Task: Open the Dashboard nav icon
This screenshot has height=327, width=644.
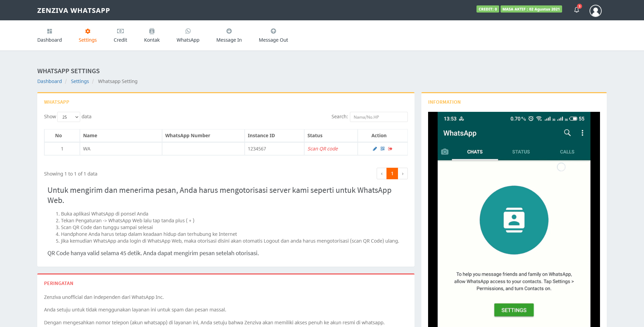Action: (x=49, y=31)
